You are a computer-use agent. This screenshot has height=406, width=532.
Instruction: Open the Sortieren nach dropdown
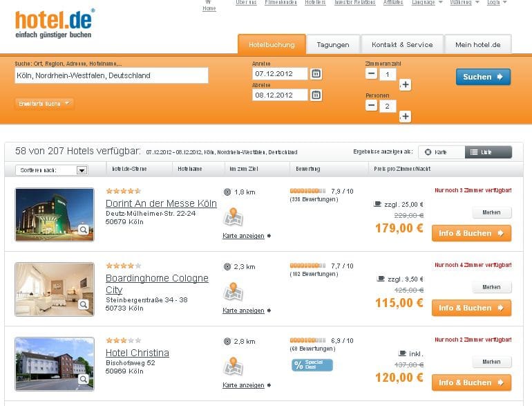52,170
